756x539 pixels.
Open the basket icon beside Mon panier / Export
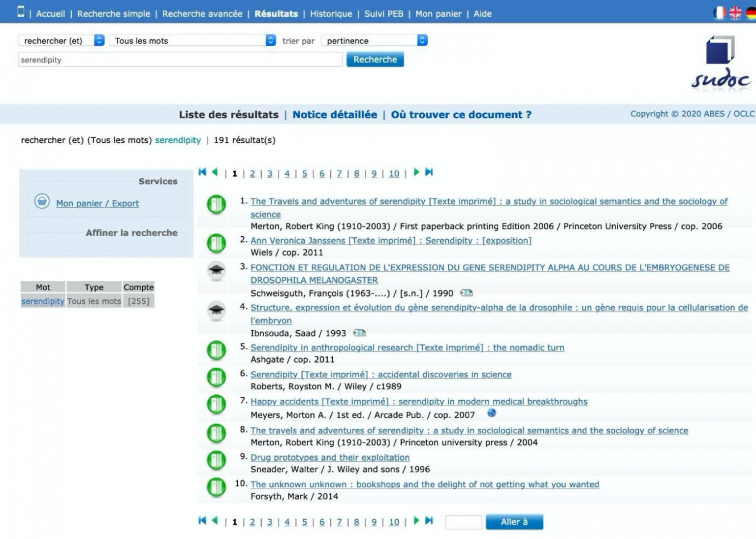click(42, 201)
